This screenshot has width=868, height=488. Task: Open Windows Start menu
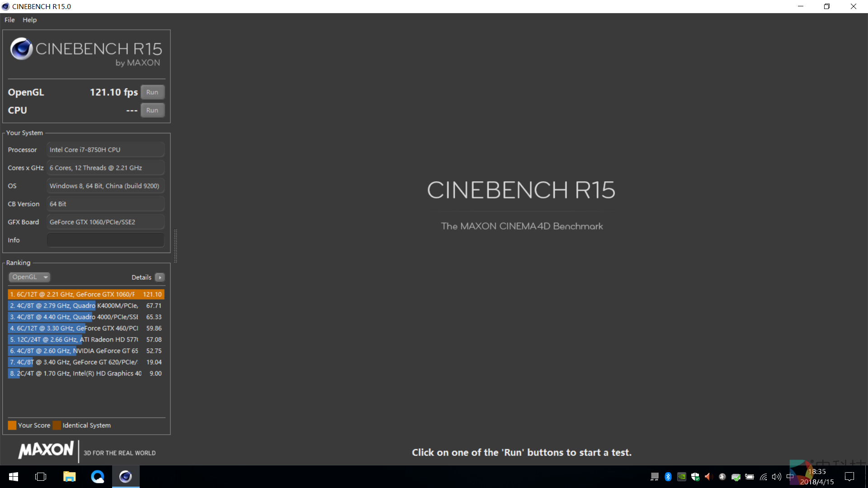click(14, 477)
